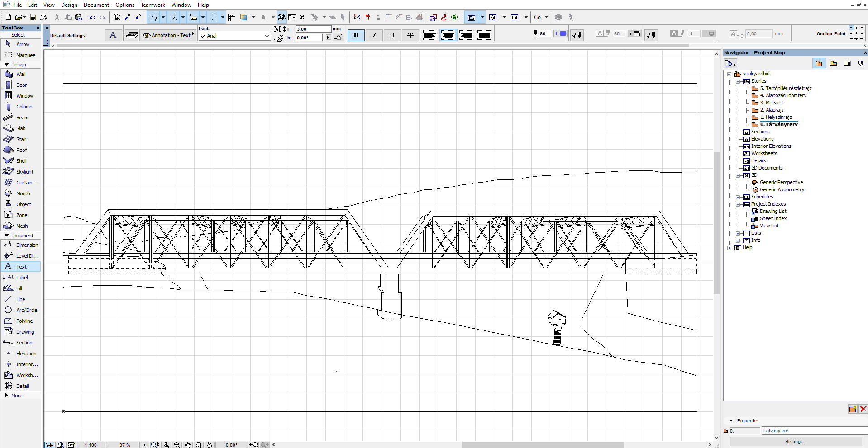Click the Print icon in toolbar
Image resolution: width=868 pixels, height=448 pixels.
point(43,17)
